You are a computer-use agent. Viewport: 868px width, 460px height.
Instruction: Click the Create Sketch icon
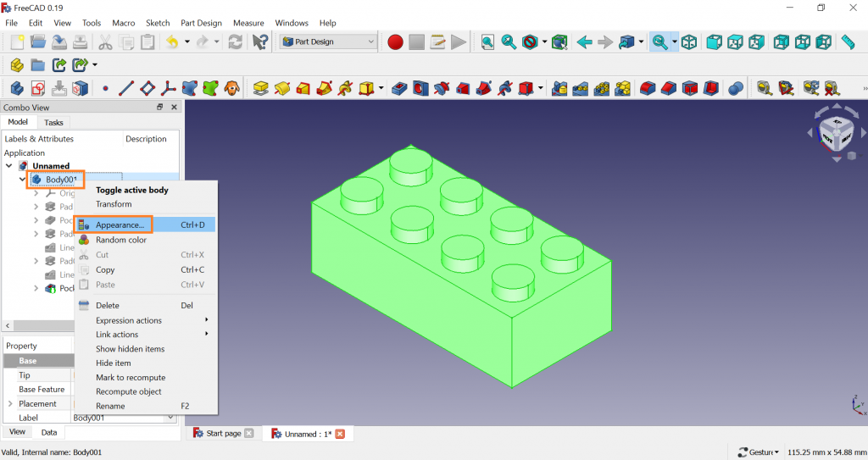click(38, 87)
